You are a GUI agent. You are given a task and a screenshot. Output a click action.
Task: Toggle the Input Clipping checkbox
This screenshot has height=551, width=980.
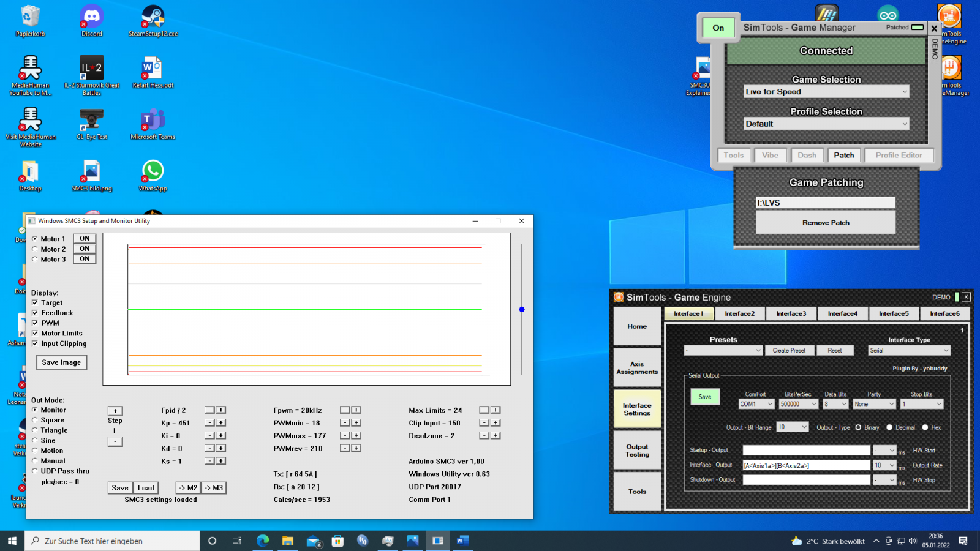pyautogui.click(x=35, y=343)
